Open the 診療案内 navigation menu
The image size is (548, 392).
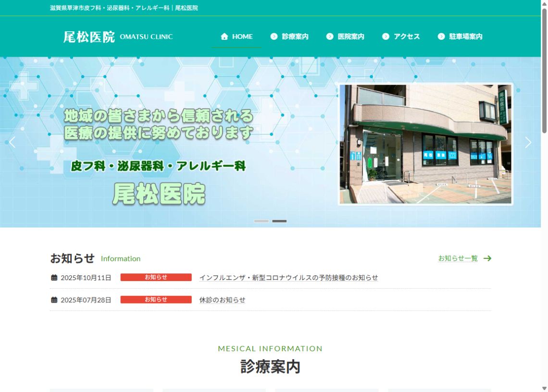click(289, 37)
